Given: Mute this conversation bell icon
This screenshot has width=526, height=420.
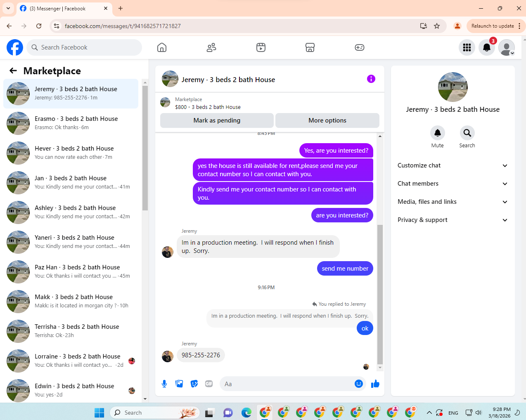Looking at the screenshot, I should pos(438,133).
